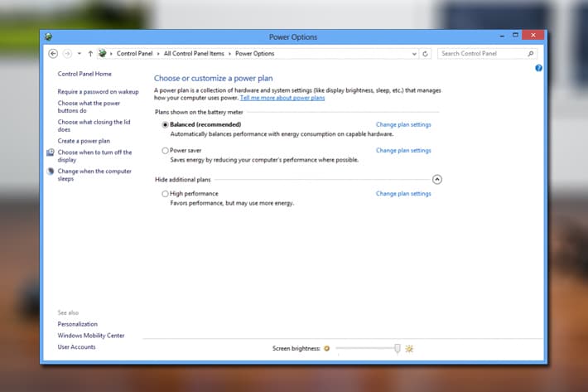The width and height of the screenshot is (588, 392).
Task: Click the shield icon beside turn off display
Action: (x=51, y=152)
